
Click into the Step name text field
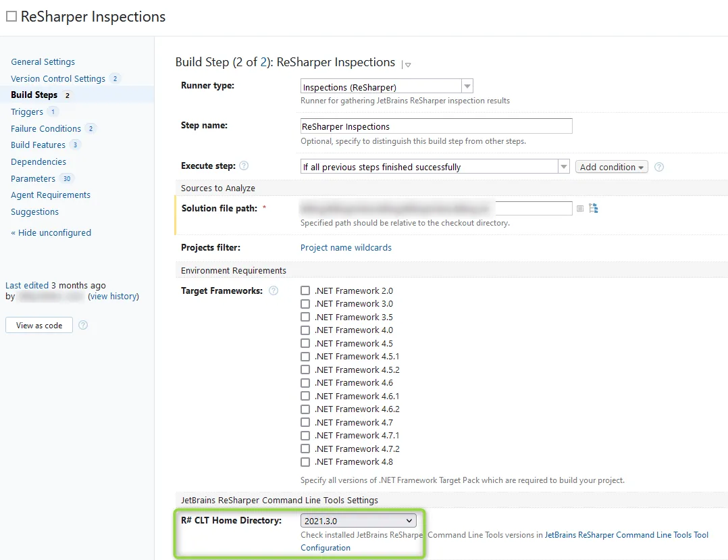pyautogui.click(x=436, y=126)
